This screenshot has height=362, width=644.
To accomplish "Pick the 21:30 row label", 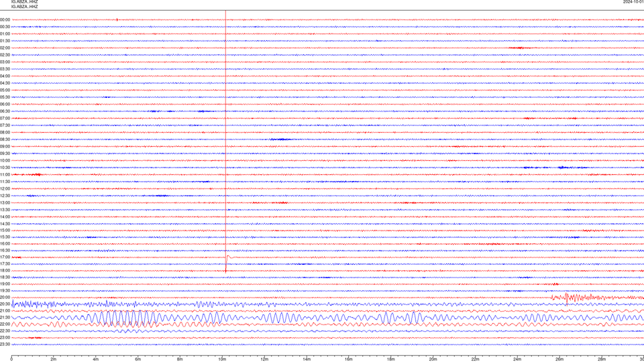I will [x=5, y=317].
